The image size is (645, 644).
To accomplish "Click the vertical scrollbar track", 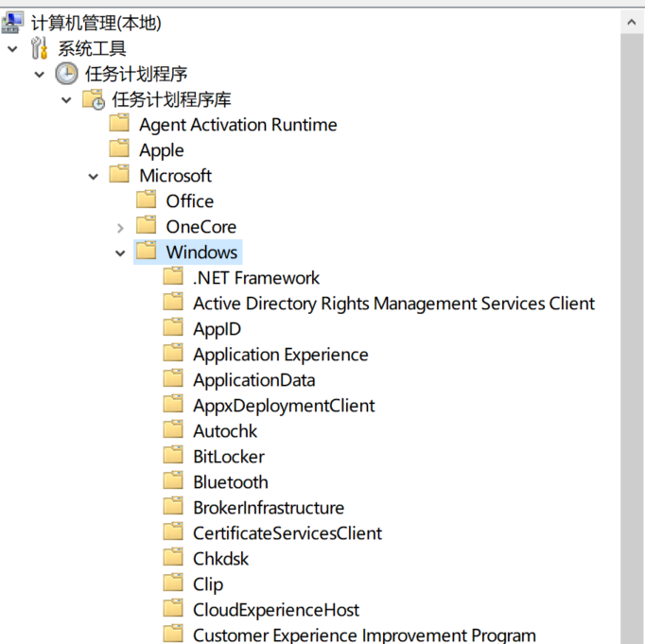I will tap(632, 338).
